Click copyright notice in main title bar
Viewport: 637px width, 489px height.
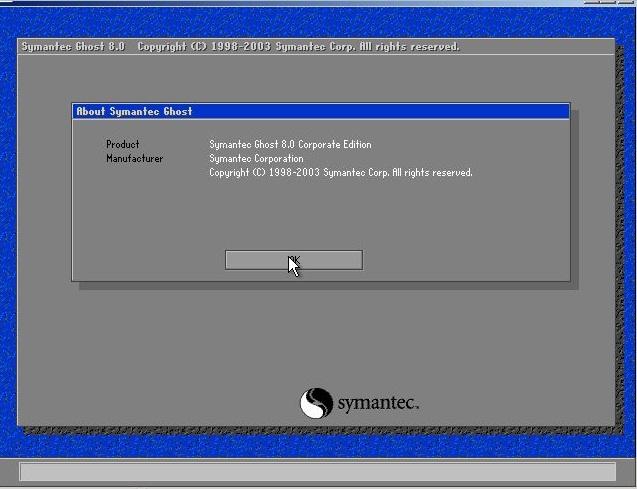tap(298, 47)
